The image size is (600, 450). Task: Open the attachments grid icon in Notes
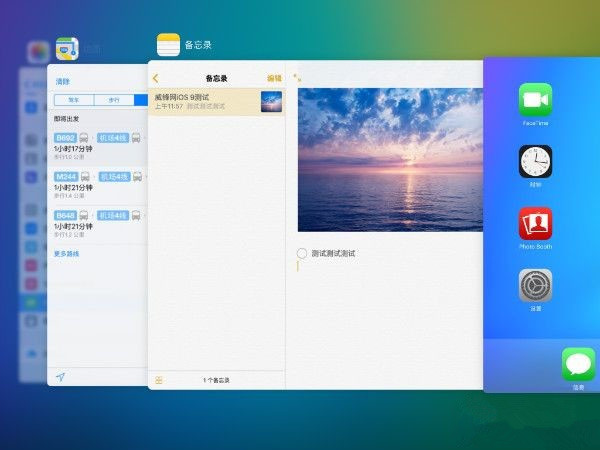tap(159, 380)
